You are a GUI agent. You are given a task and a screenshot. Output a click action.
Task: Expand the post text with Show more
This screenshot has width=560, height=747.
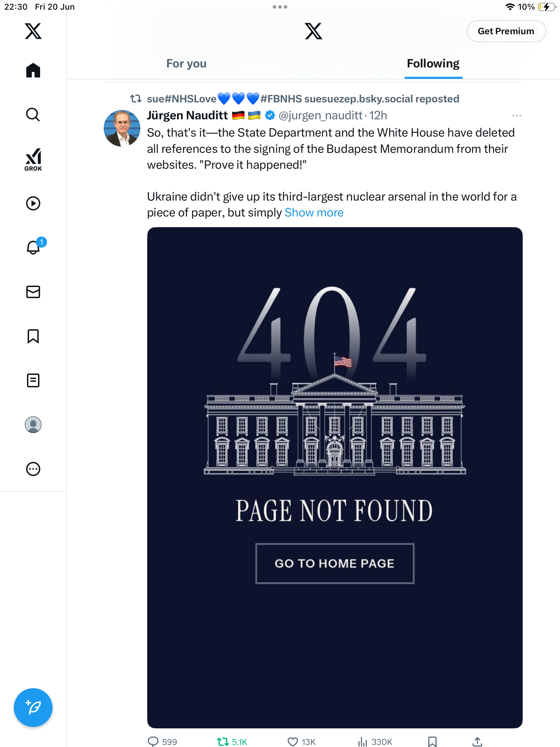(314, 212)
